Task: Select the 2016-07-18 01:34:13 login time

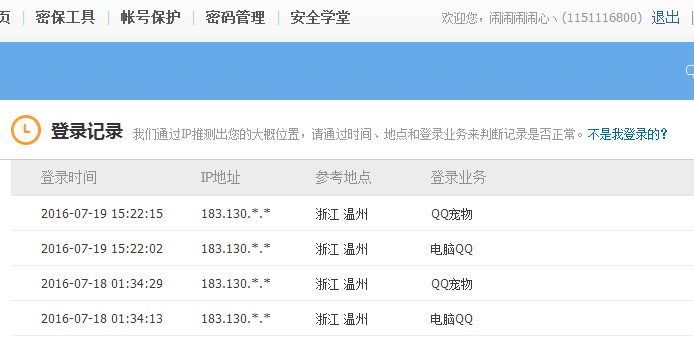Action: point(102,319)
